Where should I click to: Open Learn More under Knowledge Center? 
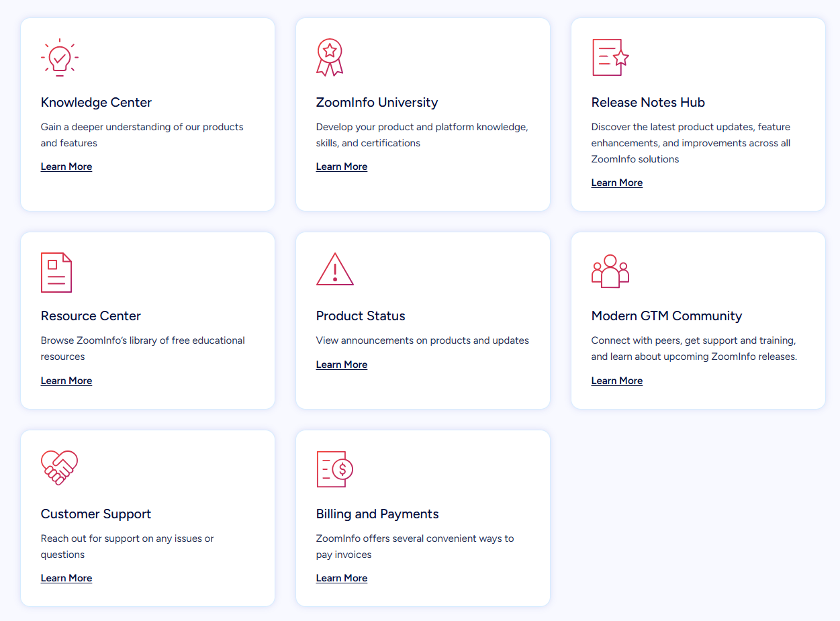coord(66,166)
